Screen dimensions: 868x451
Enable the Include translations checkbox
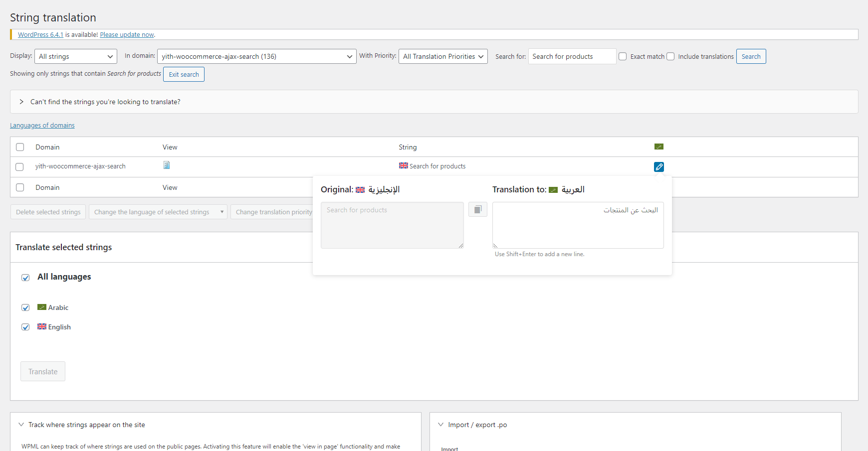pyautogui.click(x=670, y=56)
